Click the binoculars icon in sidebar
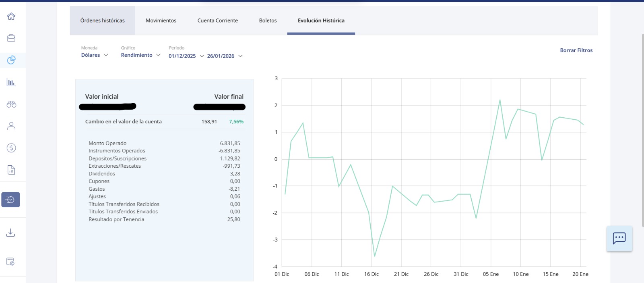 [x=11, y=104]
